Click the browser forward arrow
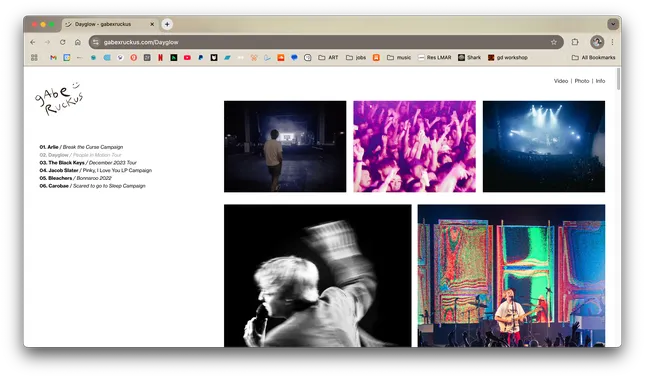The image size is (645, 378). click(47, 42)
